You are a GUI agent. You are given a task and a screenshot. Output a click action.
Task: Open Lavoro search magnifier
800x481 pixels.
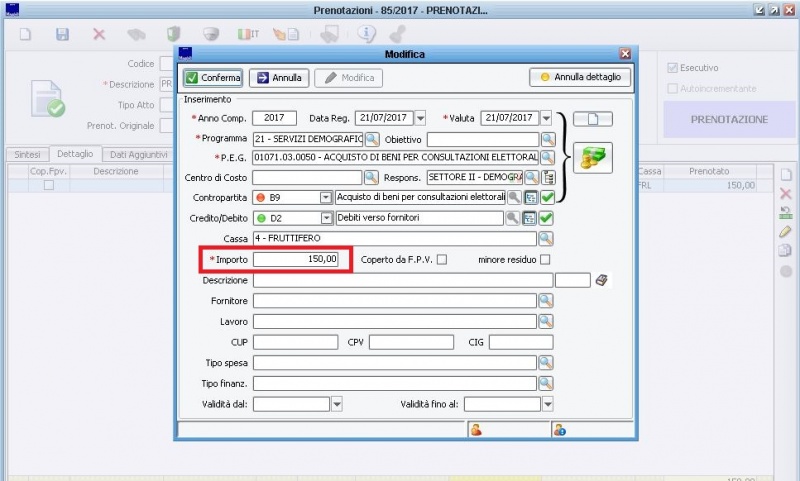click(545, 321)
